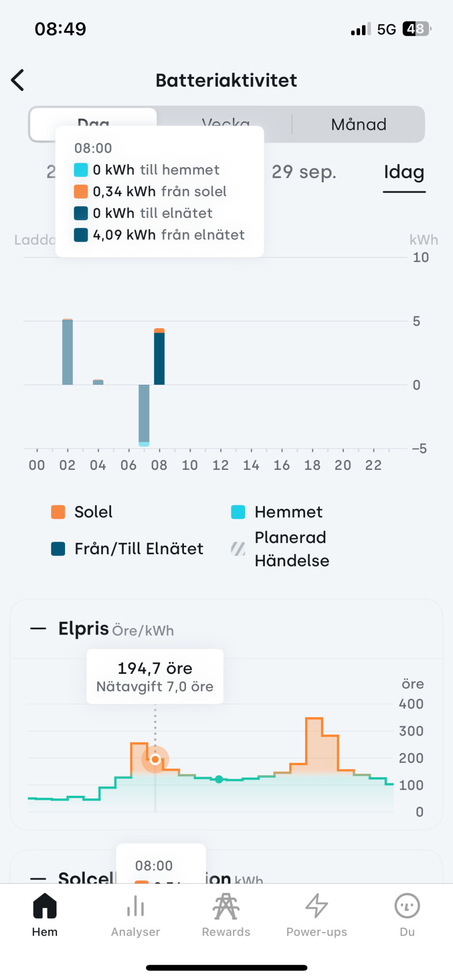Open the Hem home icon
453x980 pixels.
click(x=45, y=906)
